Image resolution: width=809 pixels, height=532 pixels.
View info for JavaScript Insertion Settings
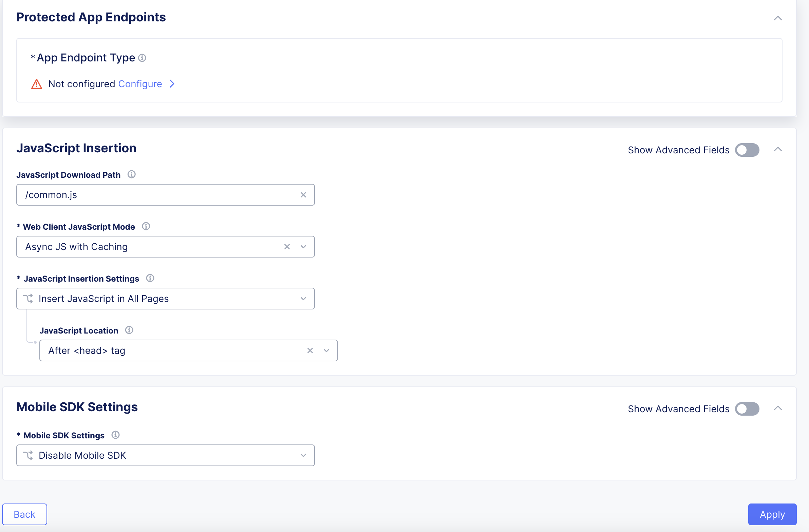point(150,278)
